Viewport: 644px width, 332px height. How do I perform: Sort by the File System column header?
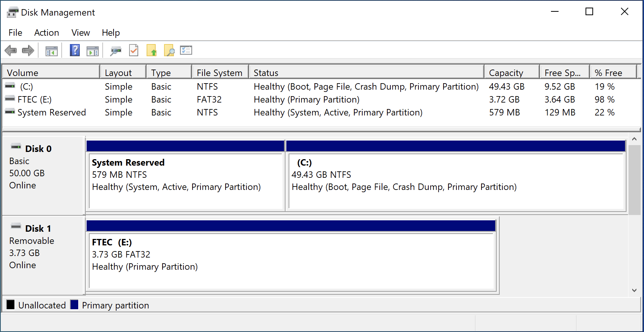tap(220, 72)
